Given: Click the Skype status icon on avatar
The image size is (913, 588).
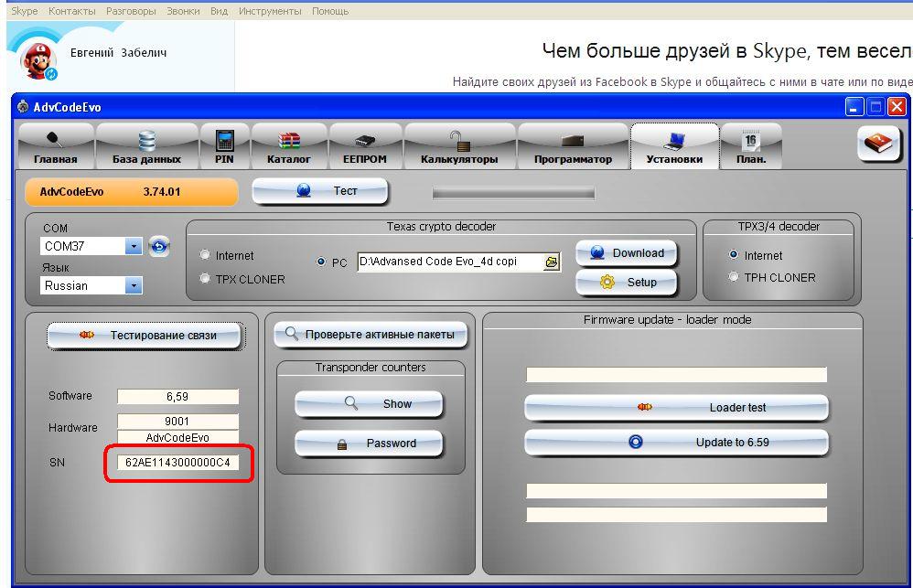Looking at the screenshot, I should pyautogui.click(x=51, y=74).
